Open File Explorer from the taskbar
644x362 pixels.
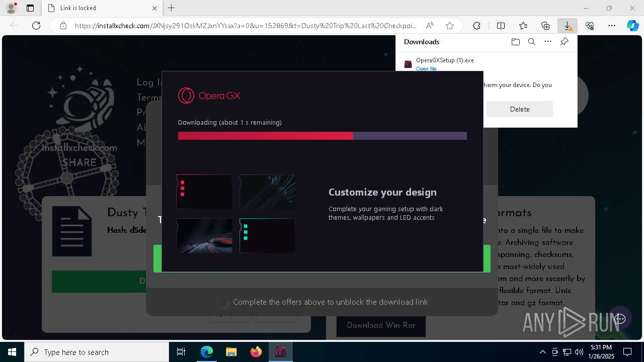coord(231,352)
